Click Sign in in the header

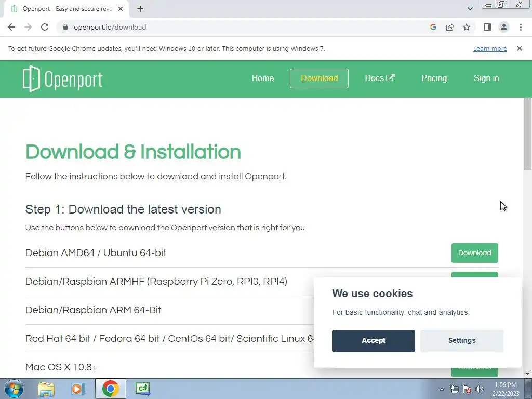point(486,78)
